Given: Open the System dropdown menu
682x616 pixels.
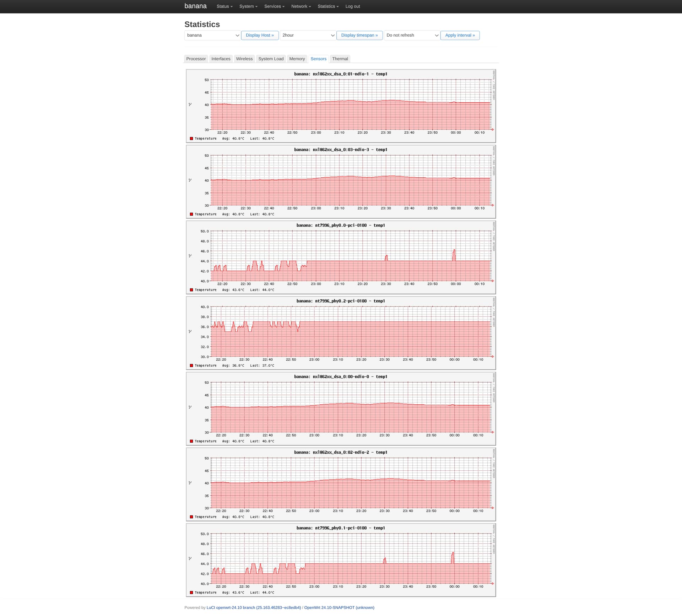Looking at the screenshot, I should point(248,6).
